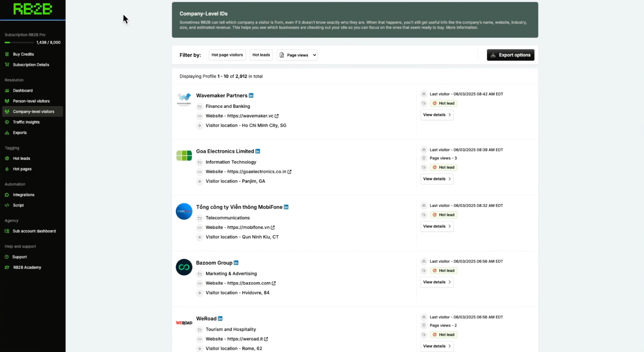Click the Buy Credits sidebar icon
Image resolution: width=644 pixels, height=352 pixels.
pyautogui.click(x=7, y=54)
